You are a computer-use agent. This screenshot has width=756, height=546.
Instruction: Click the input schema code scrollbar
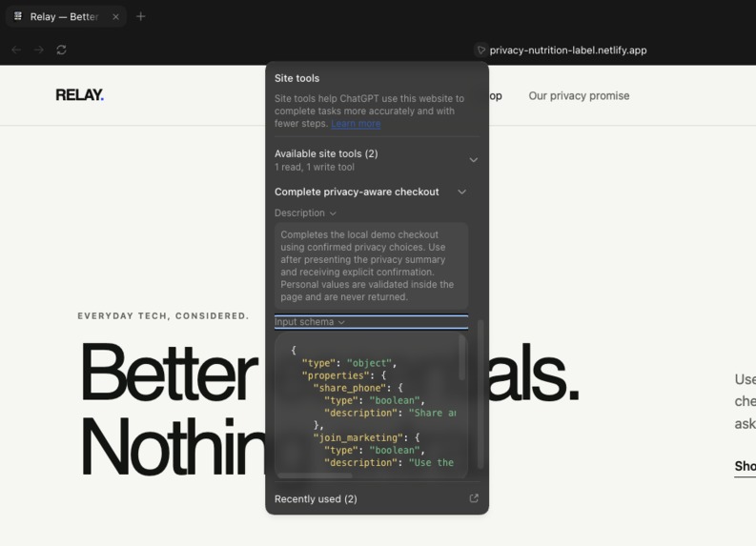[461, 357]
